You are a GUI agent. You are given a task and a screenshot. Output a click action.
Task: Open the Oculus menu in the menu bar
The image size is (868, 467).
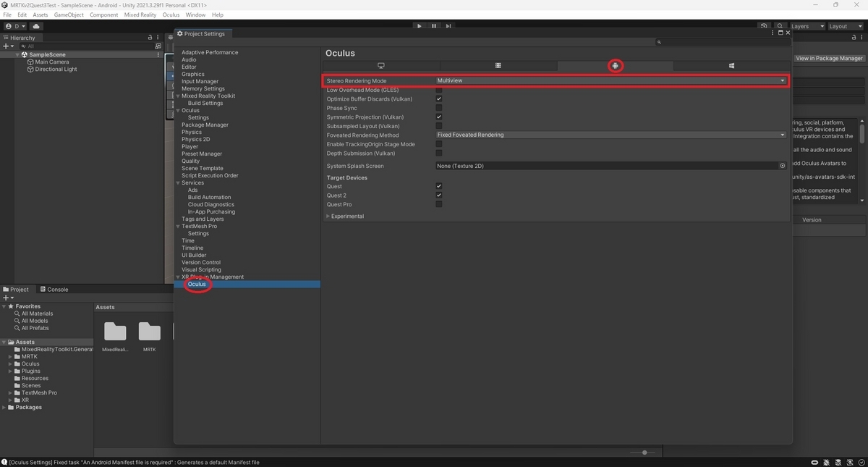coord(171,14)
